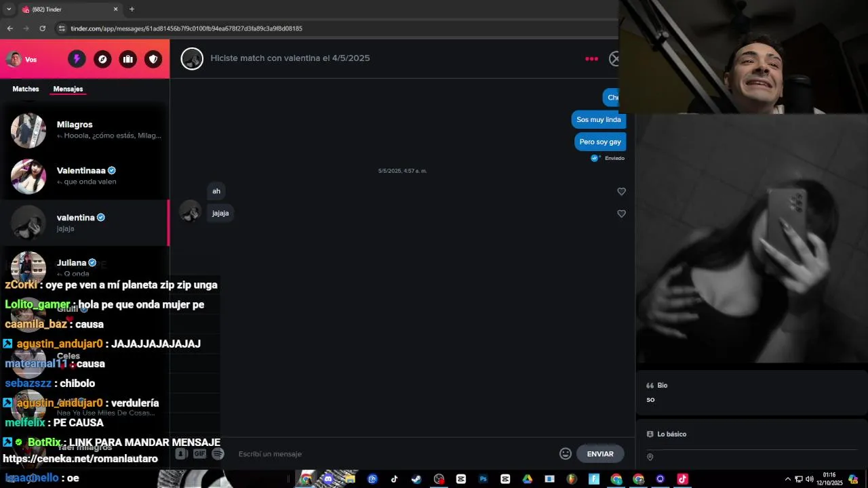The image size is (868, 488).
Task: Open a new browser tab
Action: [132, 9]
